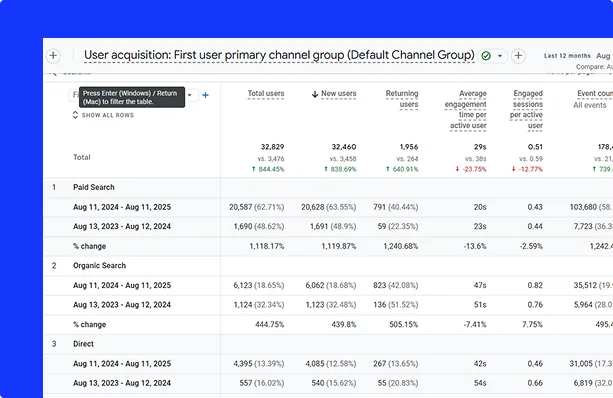Click Show All Rows expander
This screenshot has height=398, width=613.
tap(103, 115)
